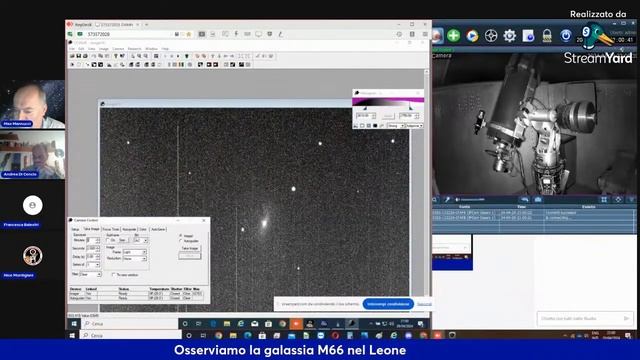Viewport: 640px width, 360px height.
Task: Switch to the Focus Tools tab
Action: [x=111, y=229]
